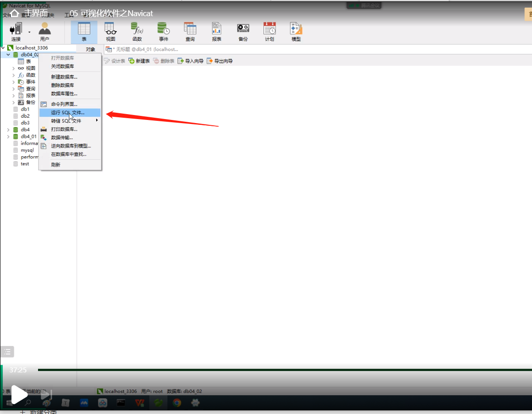Click the 删除表 button
The image size is (532, 414).
pos(164,61)
